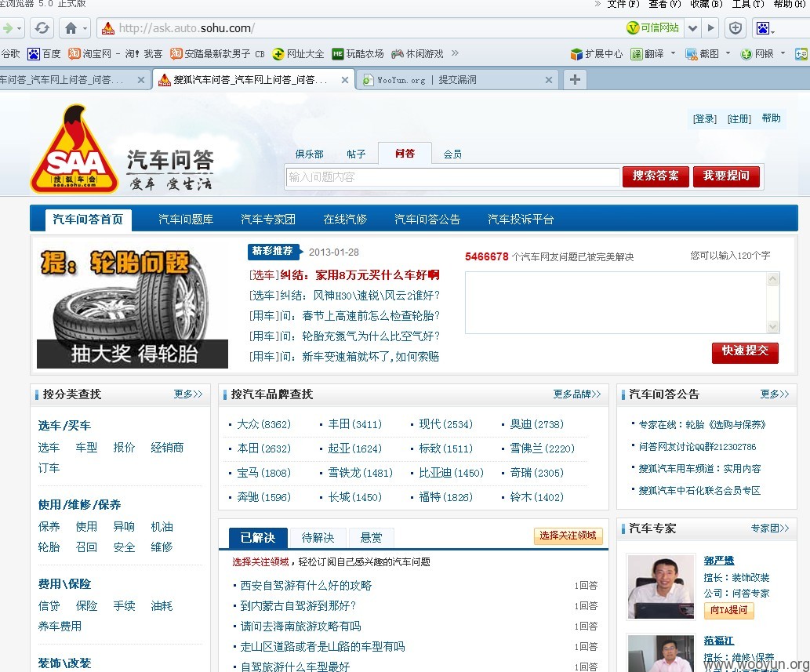Viewport: 810px width, 672px height.
Task: Open the 文件(F) menu
Action: coord(623,4)
